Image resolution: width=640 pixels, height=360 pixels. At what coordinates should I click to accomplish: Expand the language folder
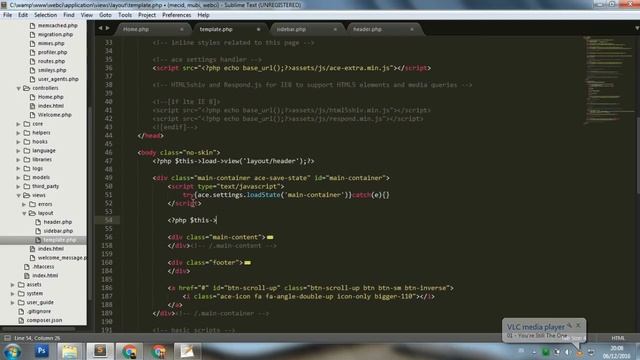click(x=18, y=151)
